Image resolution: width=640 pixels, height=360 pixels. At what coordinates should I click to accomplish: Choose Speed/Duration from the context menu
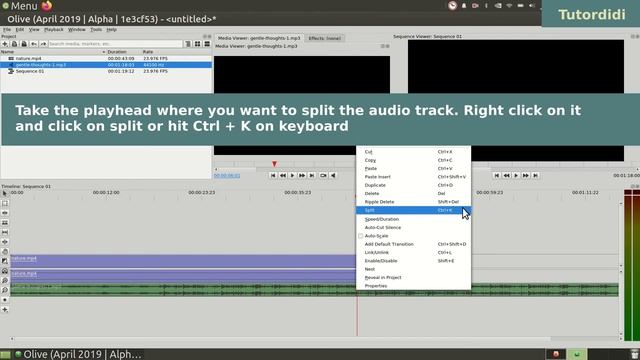coord(413,219)
